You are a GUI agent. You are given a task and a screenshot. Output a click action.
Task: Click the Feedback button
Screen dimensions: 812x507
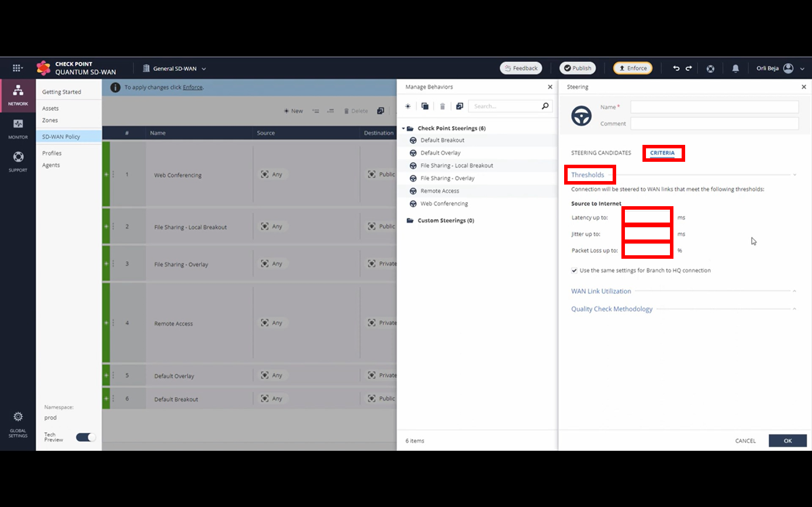(x=521, y=68)
